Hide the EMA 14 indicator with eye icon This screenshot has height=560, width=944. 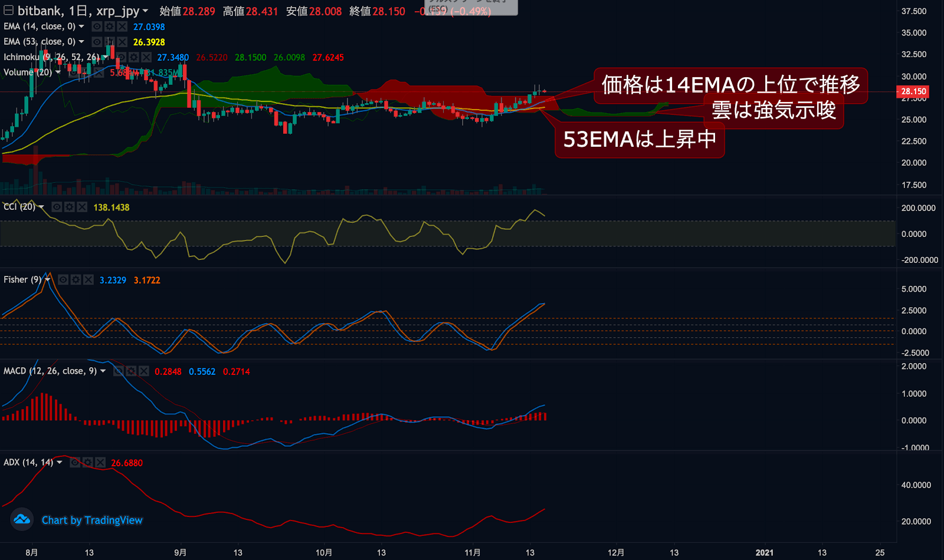[x=97, y=27]
